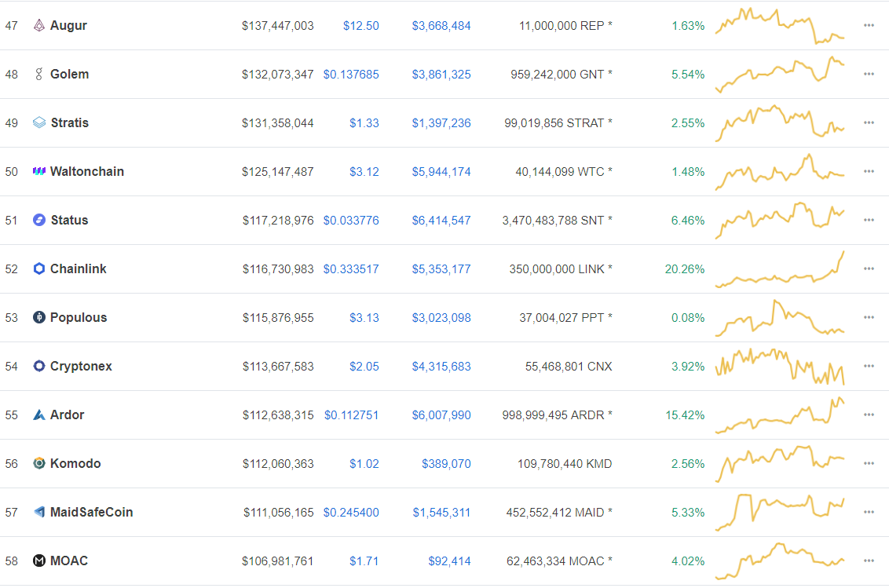This screenshot has height=588, width=889.
Task: Open the more options menu for Cryptonex
Action: (869, 367)
